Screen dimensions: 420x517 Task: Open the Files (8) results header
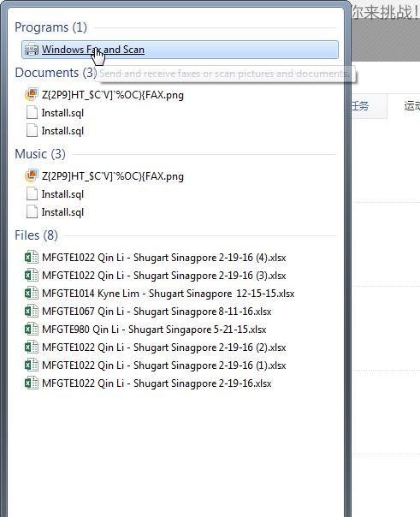36,235
